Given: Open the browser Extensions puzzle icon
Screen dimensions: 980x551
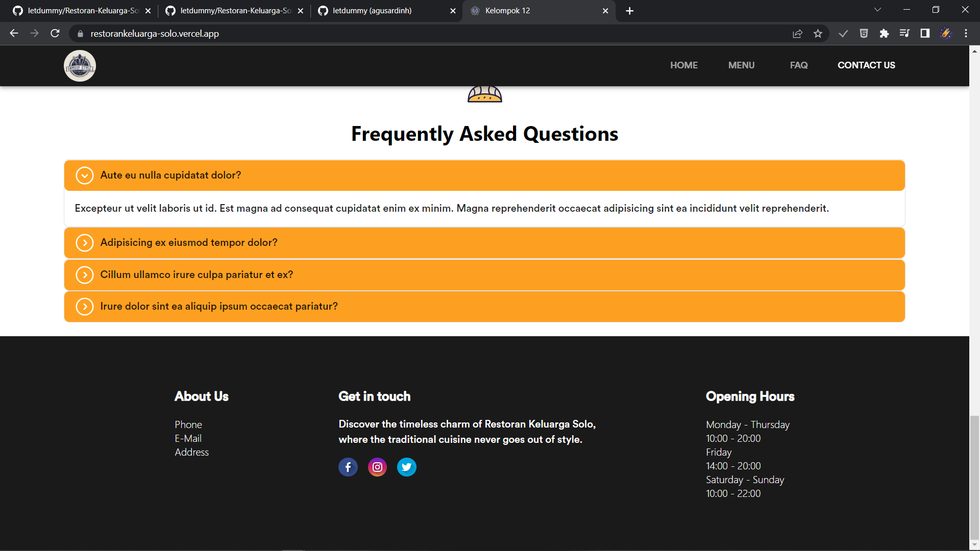Looking at the screenshot, I should [884, 34].
